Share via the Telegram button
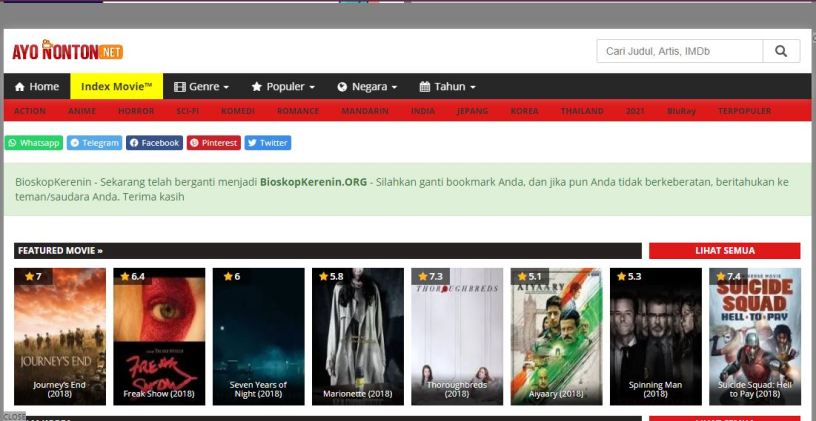This screenshot has height=421, width=816. click(94, 143)
